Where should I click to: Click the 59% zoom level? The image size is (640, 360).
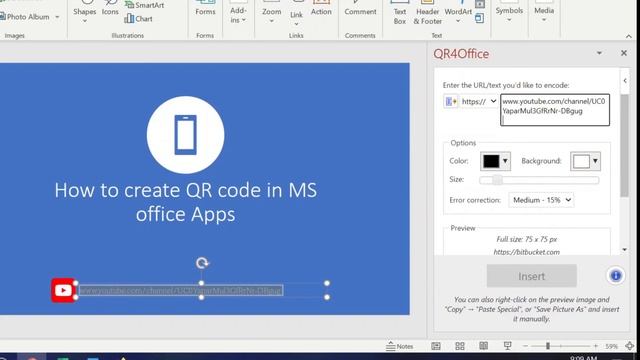[611, 346]
